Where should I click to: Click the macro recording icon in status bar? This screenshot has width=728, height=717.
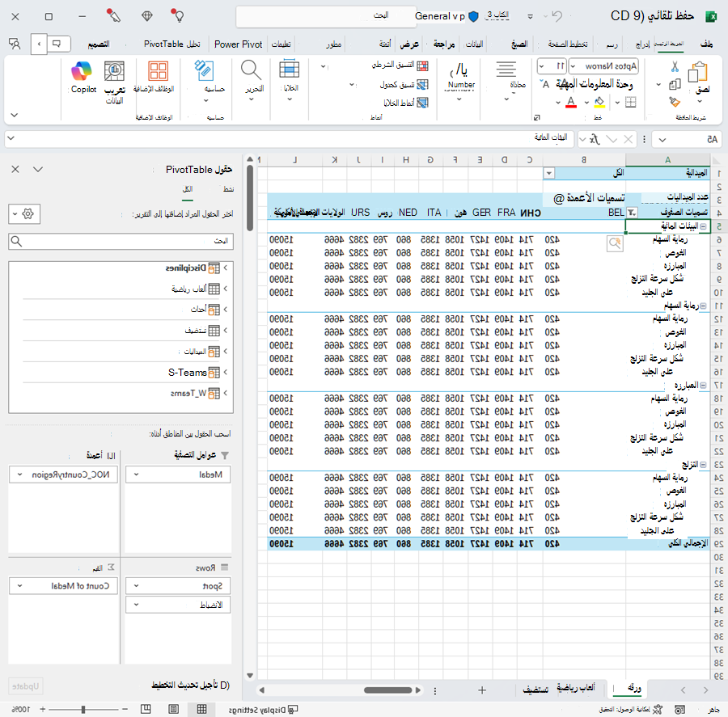tap(679, 710)
